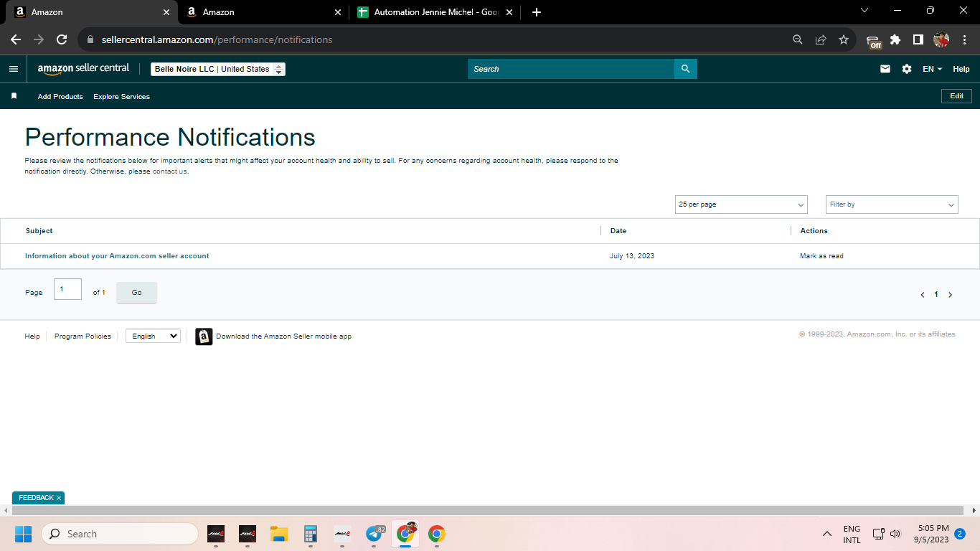Open Add Products in the favorites bar
This screenshot has width=980, height=551.
pos(60,96)
